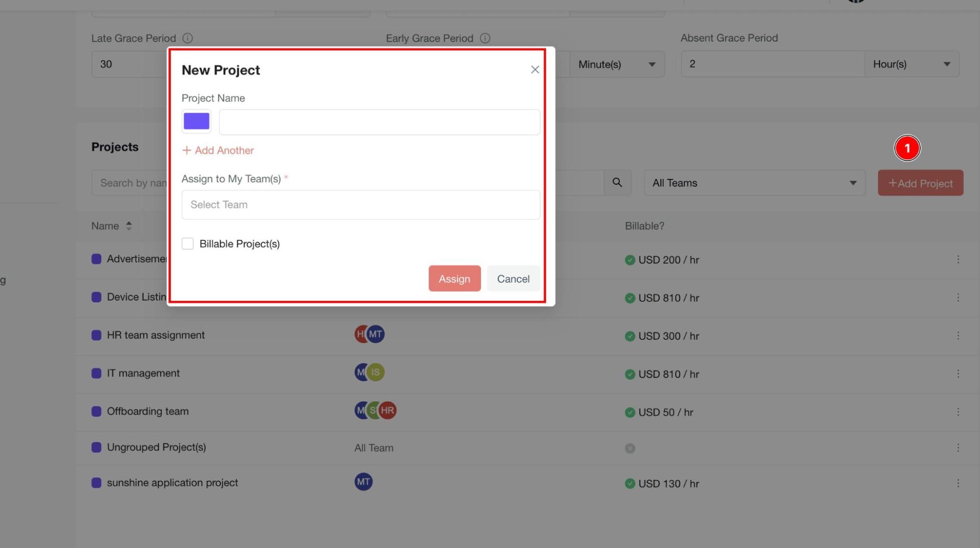
Task: Click Cancel in New Project dialog
Action: pyautogui.click(x=513, y=278)
